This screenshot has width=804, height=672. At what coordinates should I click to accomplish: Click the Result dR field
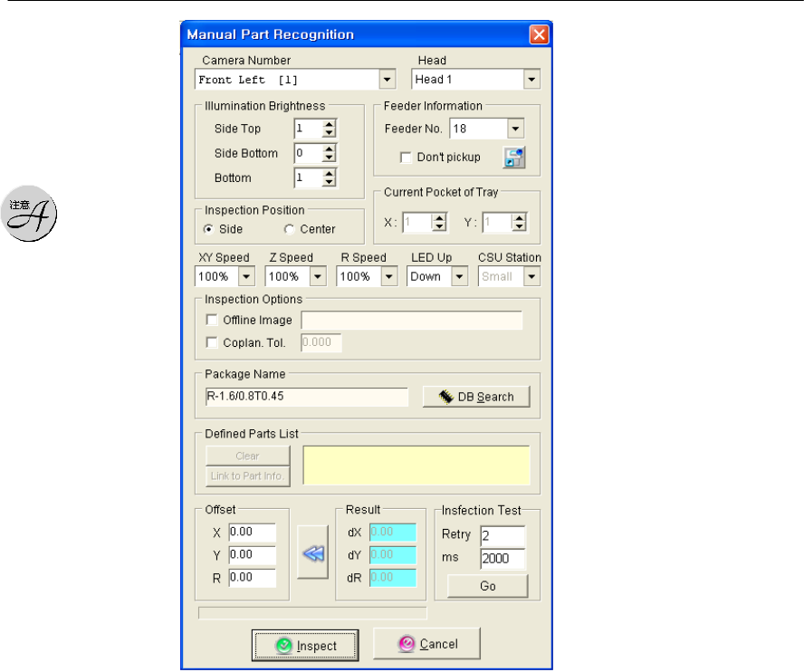(x=393, y=578)
